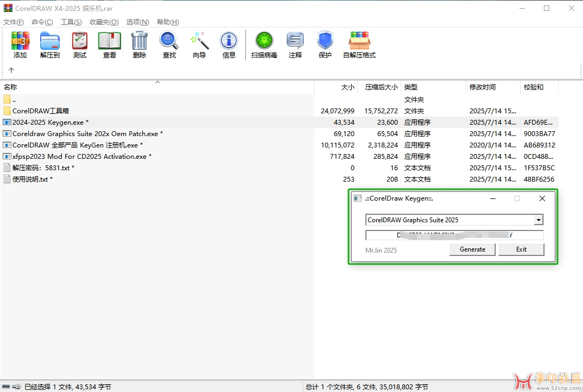
Task: Click the 使用说明.txt document icon
Action: point(7,179)
